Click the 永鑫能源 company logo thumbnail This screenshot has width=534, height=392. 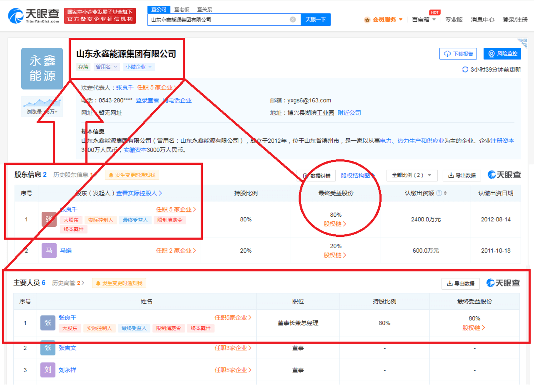coord(42,69)
